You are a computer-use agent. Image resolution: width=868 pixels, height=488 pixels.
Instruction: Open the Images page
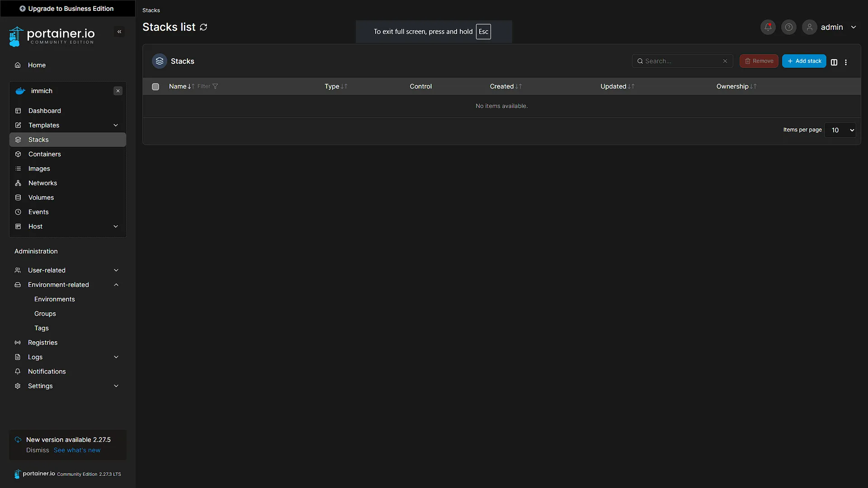coord(68,169)
